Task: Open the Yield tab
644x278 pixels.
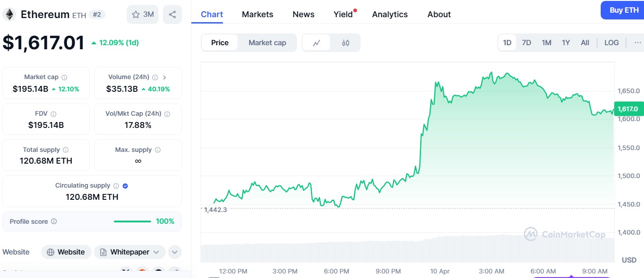Action: click(x=344, y=14)
